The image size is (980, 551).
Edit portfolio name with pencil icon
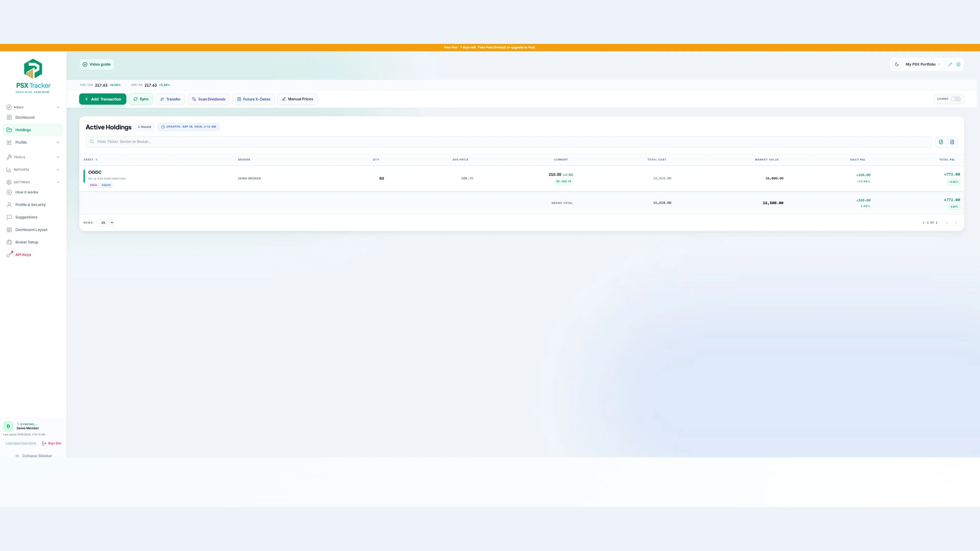(x=950, y=64)
